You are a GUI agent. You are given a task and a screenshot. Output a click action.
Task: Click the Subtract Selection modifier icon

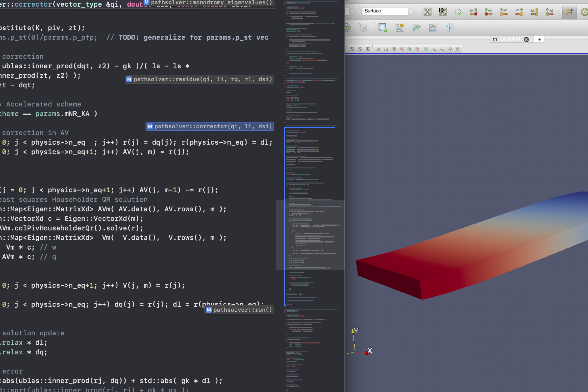tap(360, 49)
